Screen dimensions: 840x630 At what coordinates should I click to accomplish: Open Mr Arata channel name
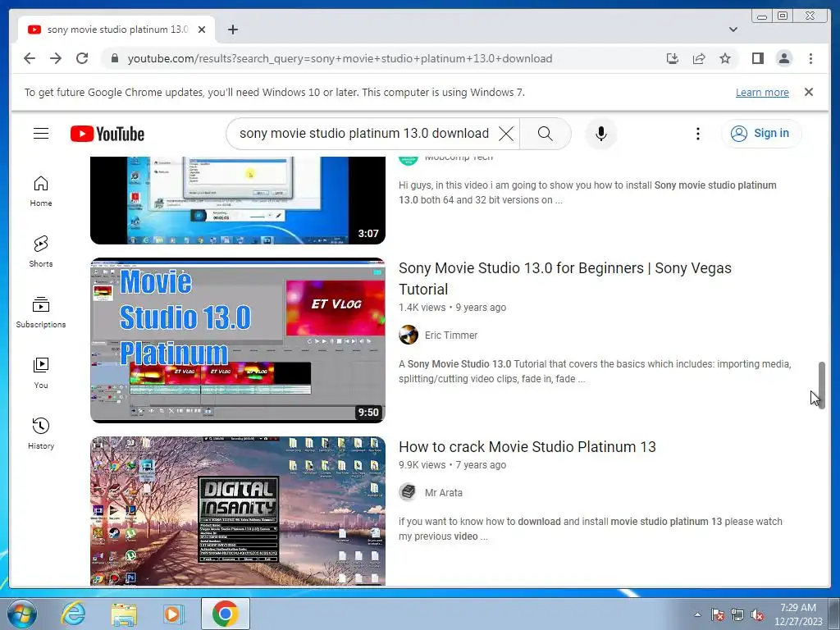point(444,493)
